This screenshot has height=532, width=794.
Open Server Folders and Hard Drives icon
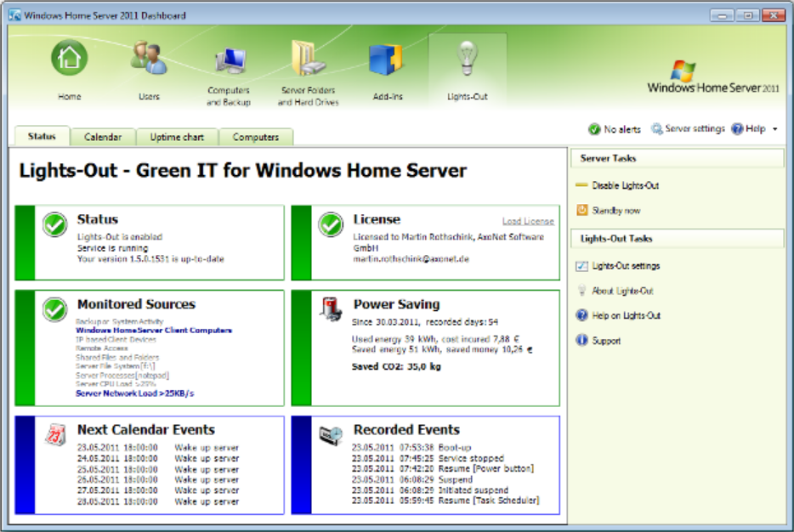coord(308,59)
